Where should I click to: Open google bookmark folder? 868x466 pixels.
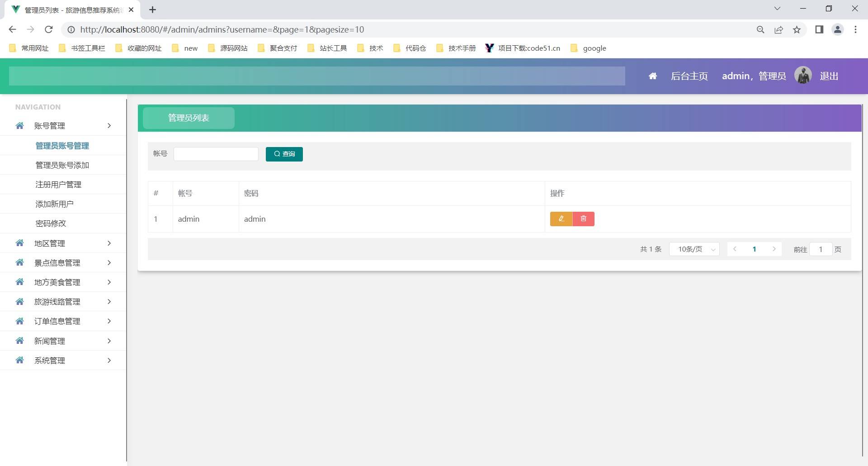click(588, 48)
